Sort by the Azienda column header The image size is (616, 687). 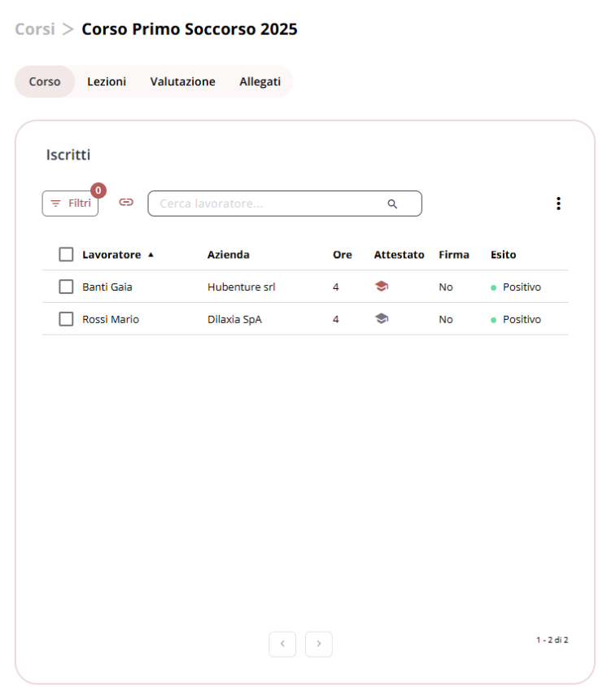pyautogui.click(x=229, y=255)
